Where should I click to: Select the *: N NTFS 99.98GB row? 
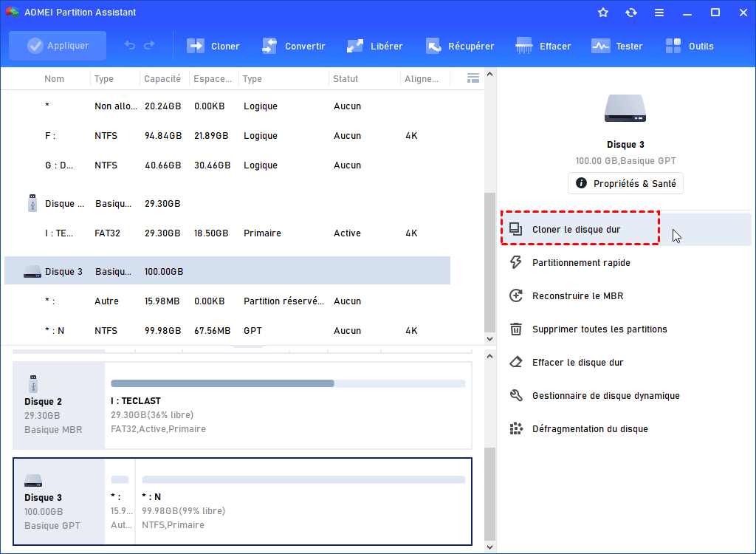pos(227,331)
